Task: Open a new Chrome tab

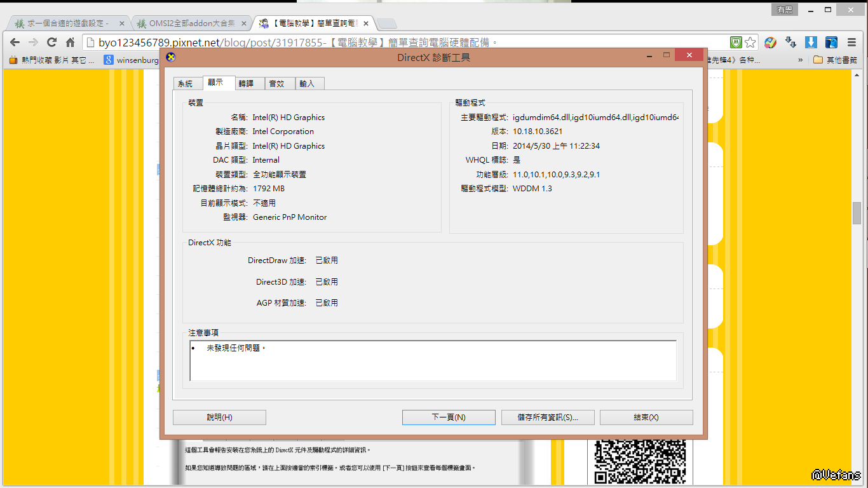Action: tap(388, 24)
